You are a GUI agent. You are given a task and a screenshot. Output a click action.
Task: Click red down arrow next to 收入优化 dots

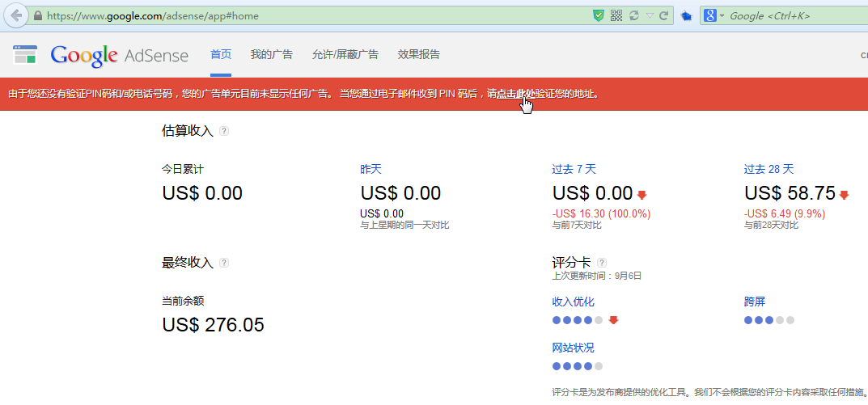pyautogui.click(x=613, y=320)
